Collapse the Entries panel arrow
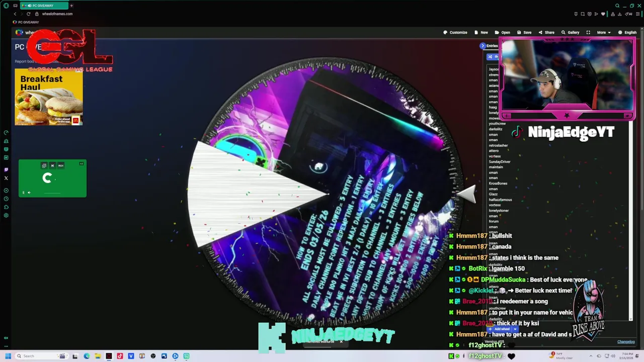This screenshot has width=644, height=362. click(482, 46)
